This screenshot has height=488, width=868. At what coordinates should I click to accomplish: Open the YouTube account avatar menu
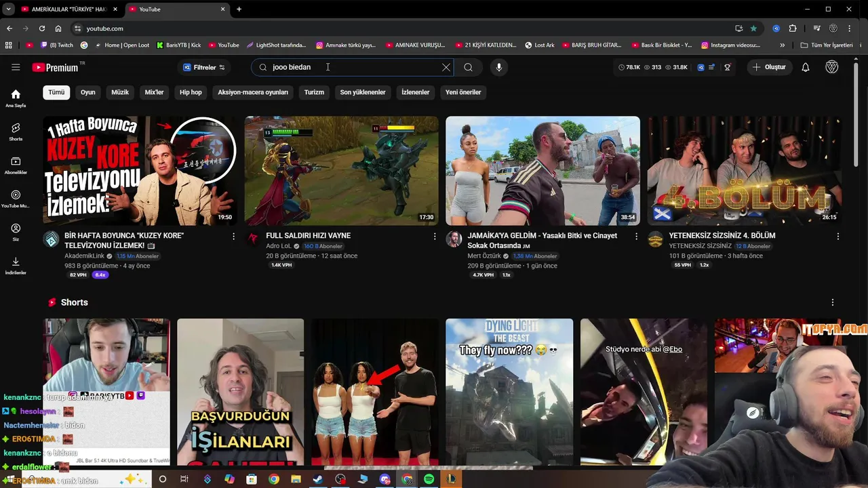832,67
